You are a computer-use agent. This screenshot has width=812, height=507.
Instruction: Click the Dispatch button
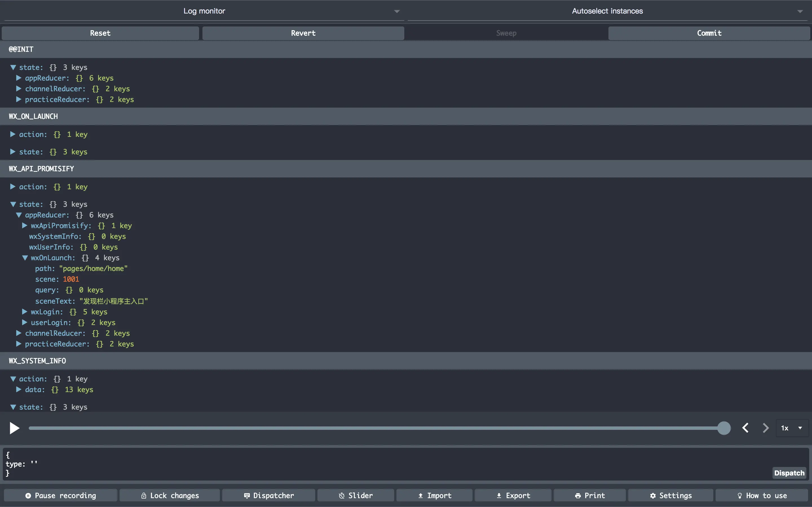789,473
